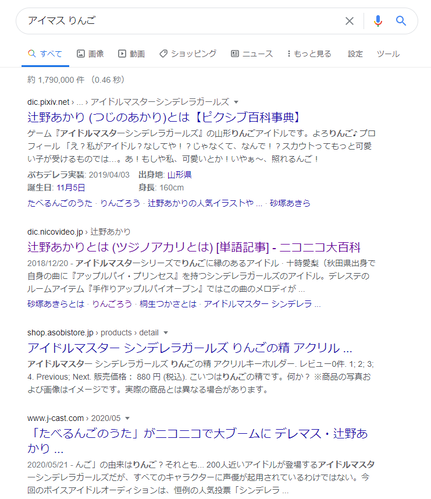Click the shop.asobistore.jp URL text
Image resolution: width=431 pixels, height=499 pixels.
[60, 333]
